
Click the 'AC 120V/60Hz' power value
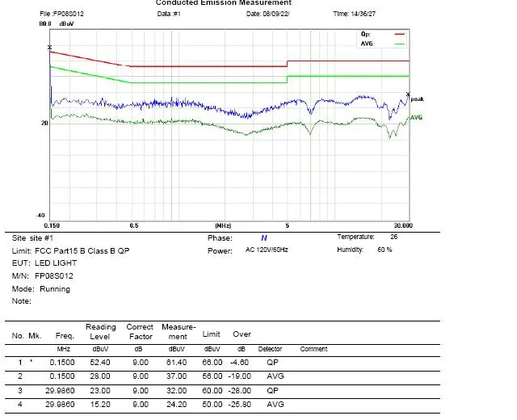tap(267, 250)
